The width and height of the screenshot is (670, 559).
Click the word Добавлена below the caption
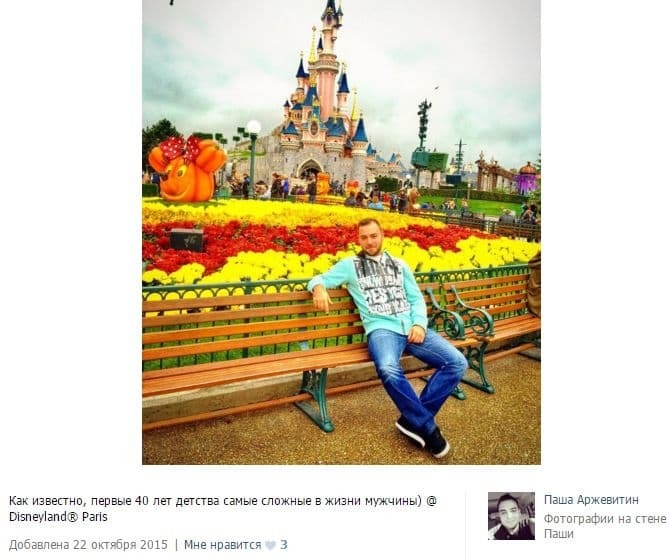click(x=39, y=545)
